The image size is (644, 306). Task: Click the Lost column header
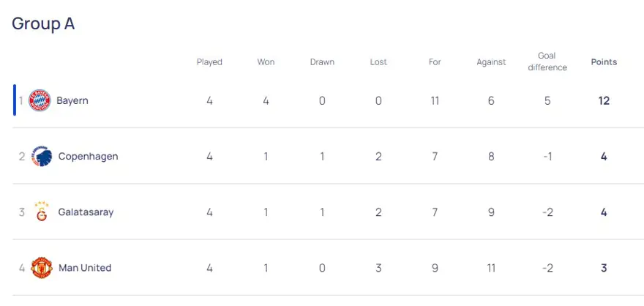pos(378,62)
